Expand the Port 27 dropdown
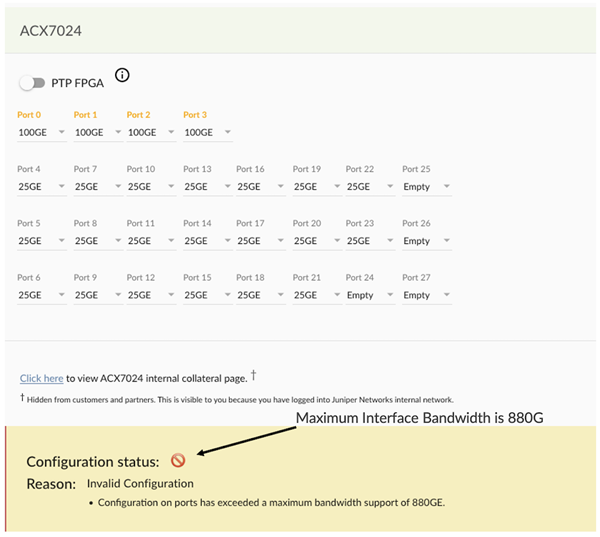This screenshot has height=537, width=600. point(426,295)
